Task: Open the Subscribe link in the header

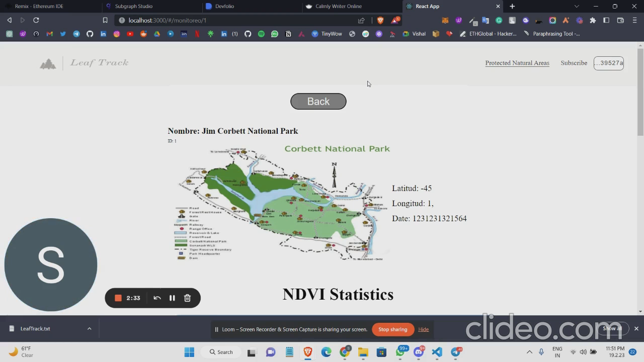Action: tap(574, 63)
